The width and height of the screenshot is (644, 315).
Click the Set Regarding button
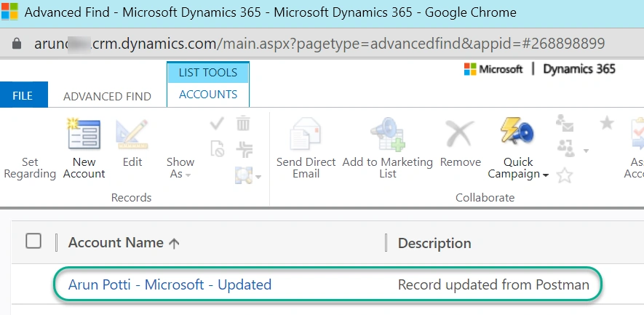[x=30, y=167]
